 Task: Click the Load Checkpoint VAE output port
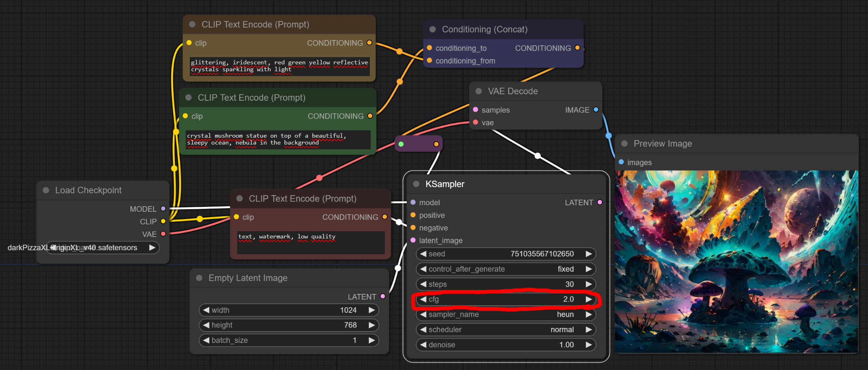click(163, 234)
